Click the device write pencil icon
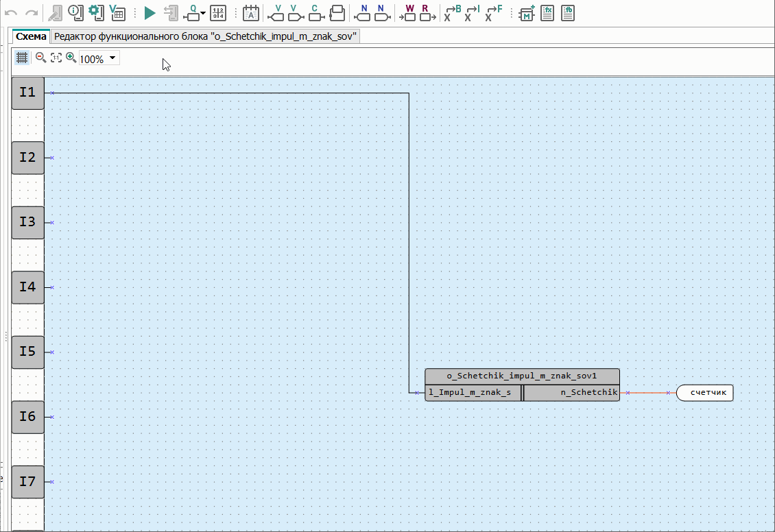The width and height of the screenshot is (775, 532). coord(55,13)
